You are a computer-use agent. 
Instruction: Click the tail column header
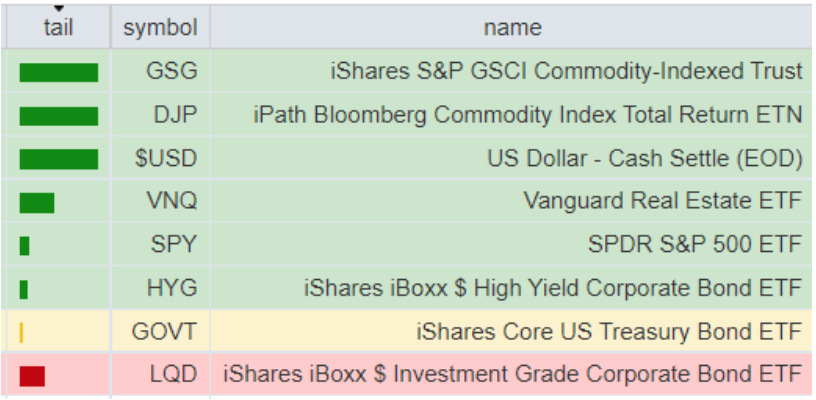click(58, 27)
